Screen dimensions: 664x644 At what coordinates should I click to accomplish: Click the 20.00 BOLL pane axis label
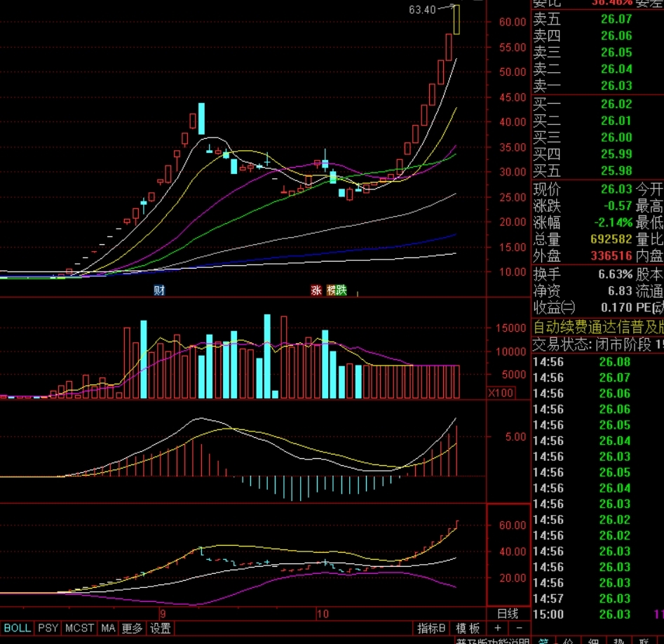pos(513,578)
